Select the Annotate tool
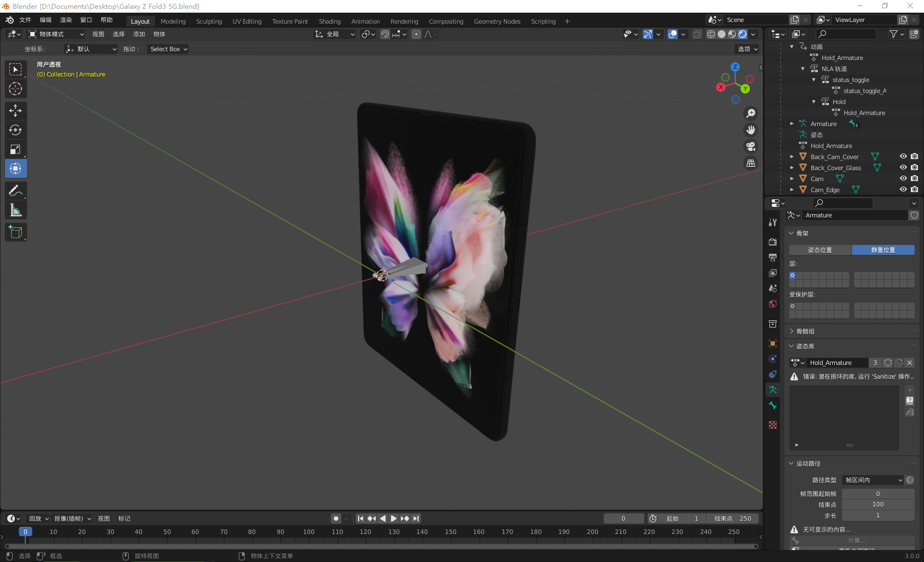The height and width of the screenshot is (562, 924). click(15, 191)
